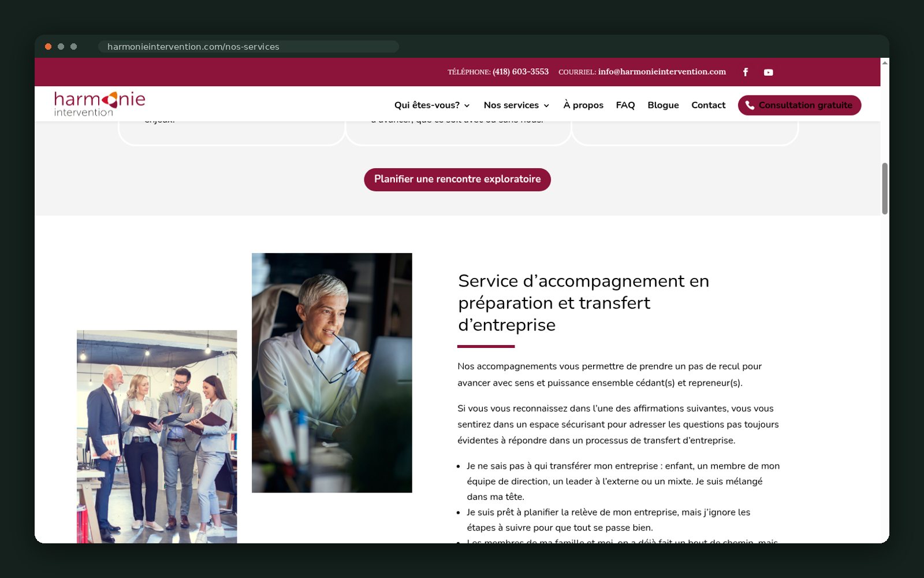Go to the Contact page
The width and height of the screenshot is (924, 578).
[708, 105]
